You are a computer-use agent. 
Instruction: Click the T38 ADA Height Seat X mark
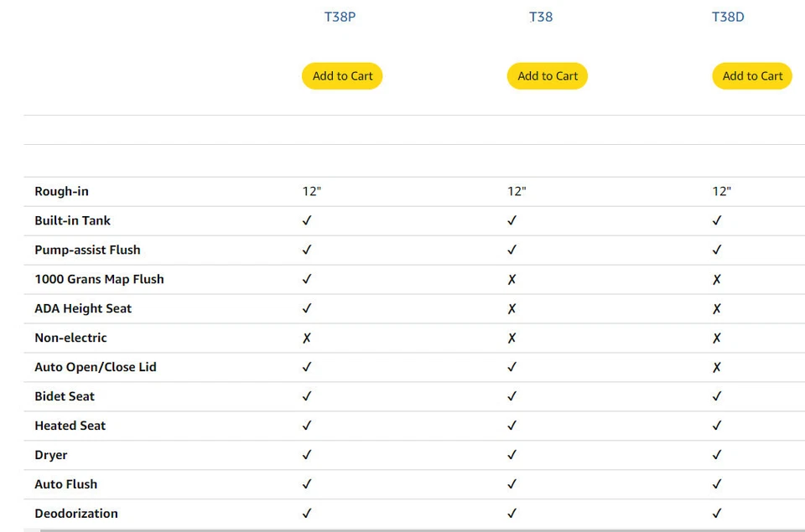[512, 308]
